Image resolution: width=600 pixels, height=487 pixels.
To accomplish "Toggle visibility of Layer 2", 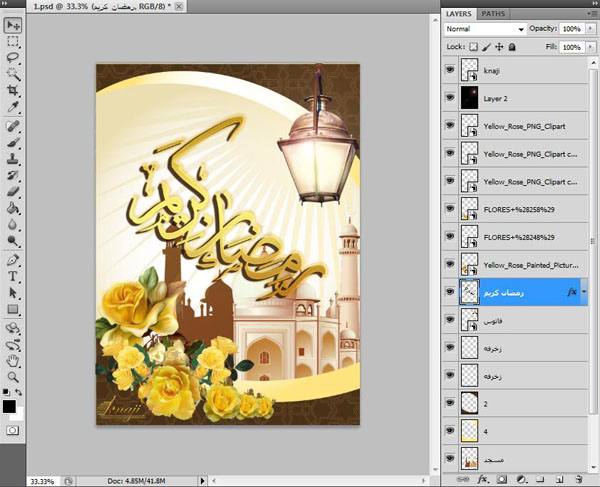I will tap(449, 98).
